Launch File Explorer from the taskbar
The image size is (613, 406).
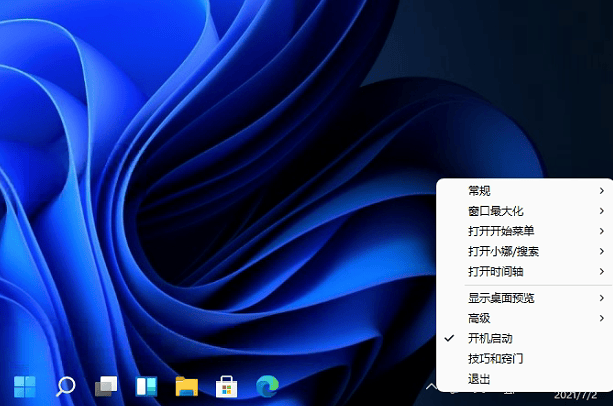(186, 386)
